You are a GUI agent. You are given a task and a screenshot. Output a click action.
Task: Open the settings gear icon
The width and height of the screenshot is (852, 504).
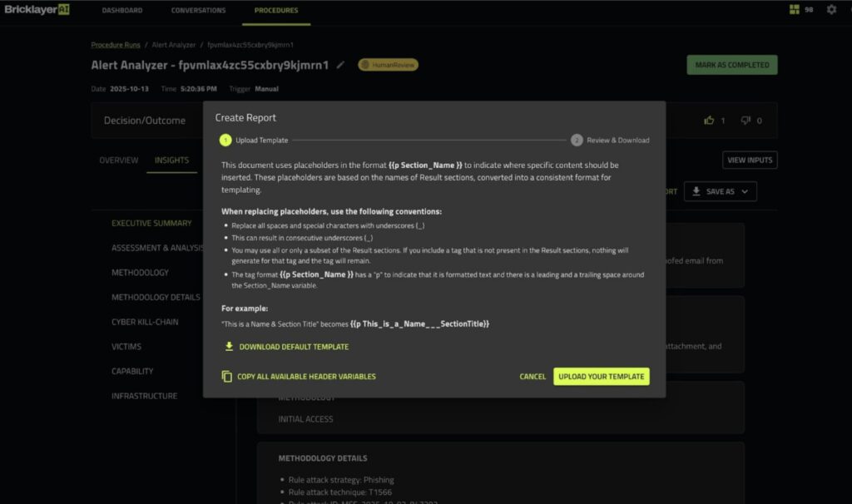point(831,10)
